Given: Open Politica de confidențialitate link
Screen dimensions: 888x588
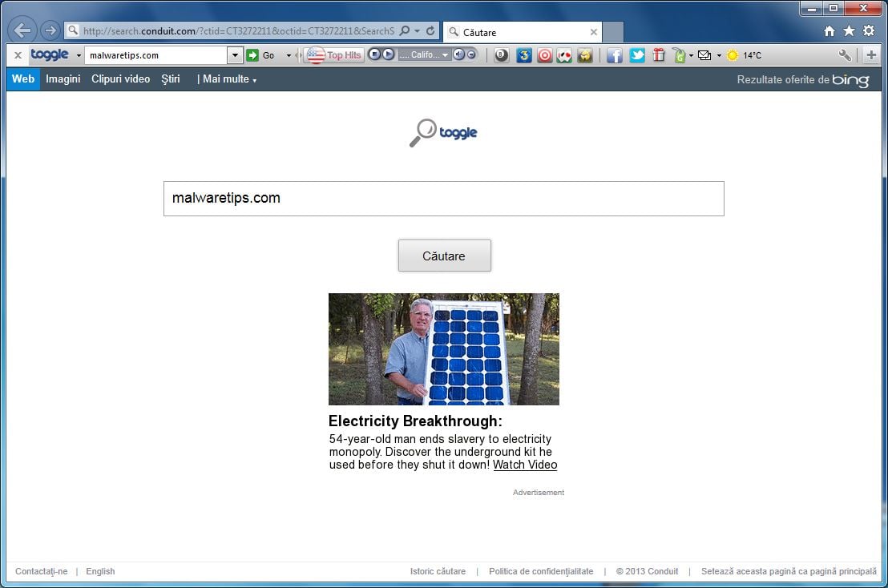Looking at the screenshot, I should point(541,571).
